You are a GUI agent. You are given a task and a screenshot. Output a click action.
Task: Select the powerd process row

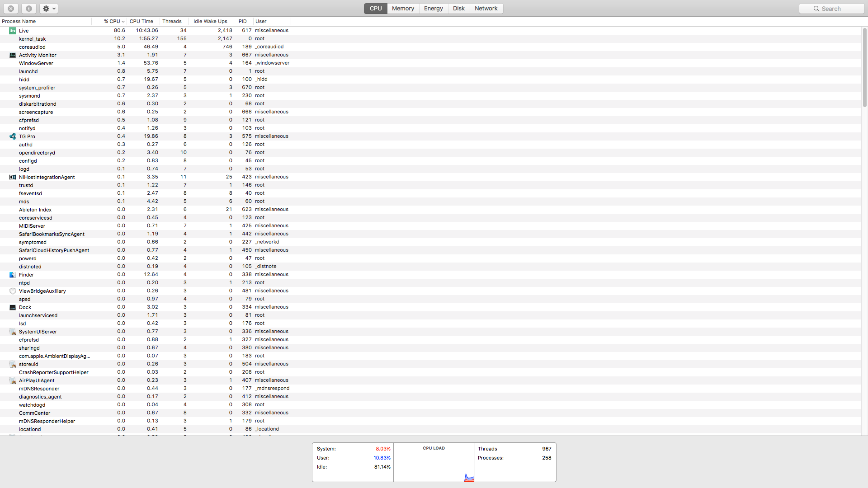(430, 258)
